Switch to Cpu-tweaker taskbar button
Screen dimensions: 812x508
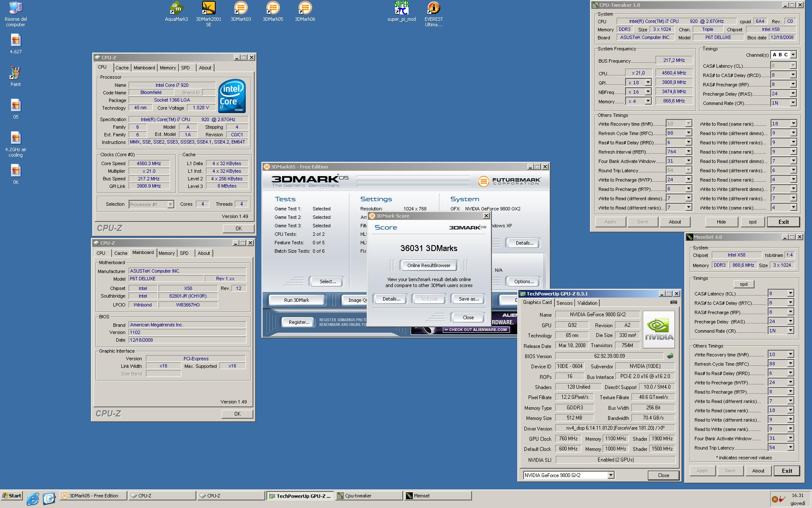369,496
